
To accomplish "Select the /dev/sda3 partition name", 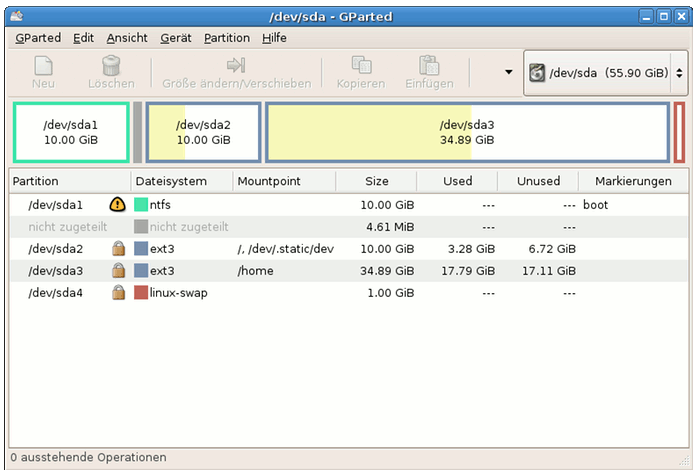I will coord(55,270).
